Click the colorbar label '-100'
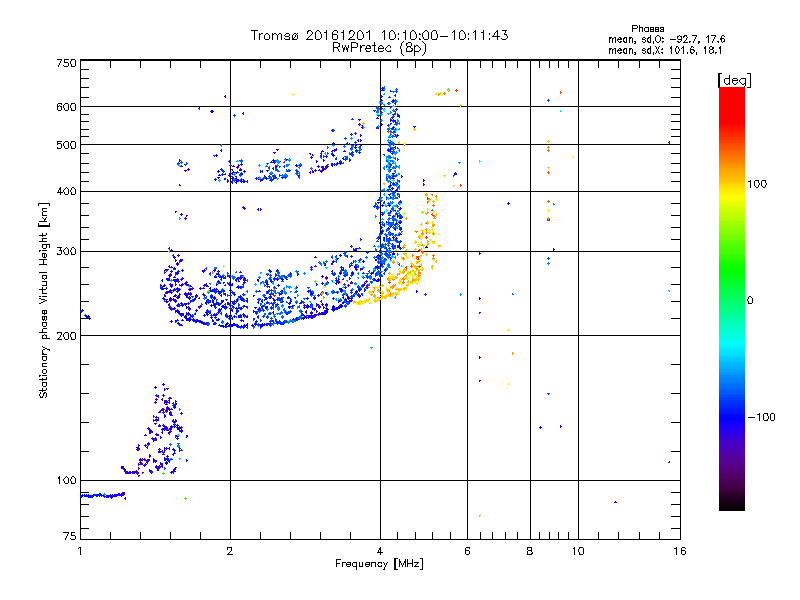Screen dimensions: 800x600 point(761,417)
